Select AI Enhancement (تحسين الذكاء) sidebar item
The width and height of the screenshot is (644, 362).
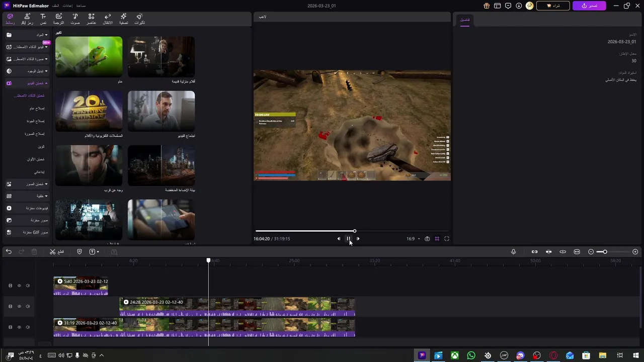tap(29, 96)
